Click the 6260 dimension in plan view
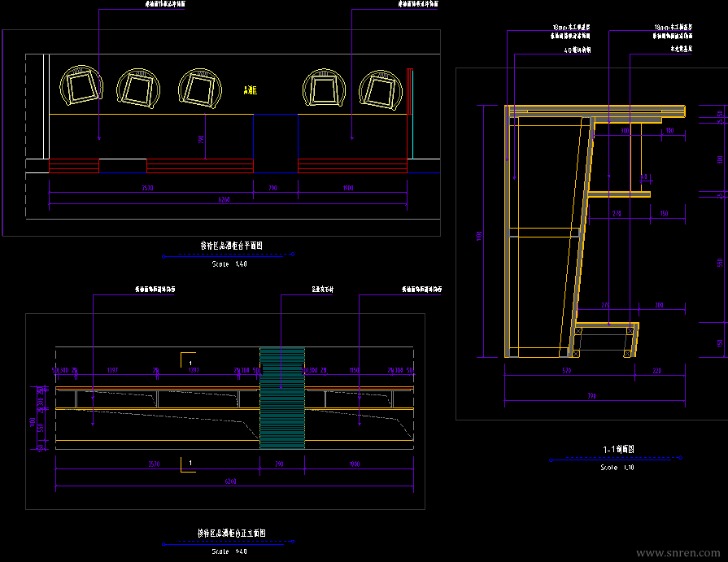Image resolution: width=728 pixels, height=562 pixels. (224, 199)
